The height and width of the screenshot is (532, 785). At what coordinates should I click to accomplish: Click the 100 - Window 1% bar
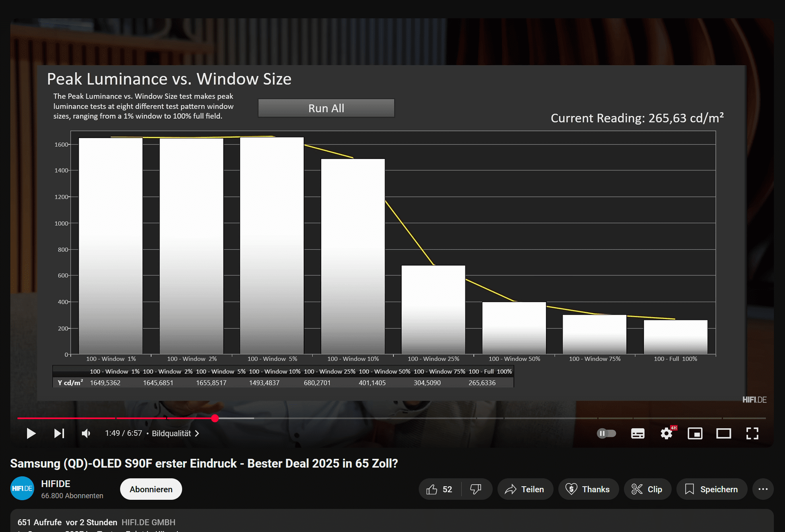(x=111, y=246)
